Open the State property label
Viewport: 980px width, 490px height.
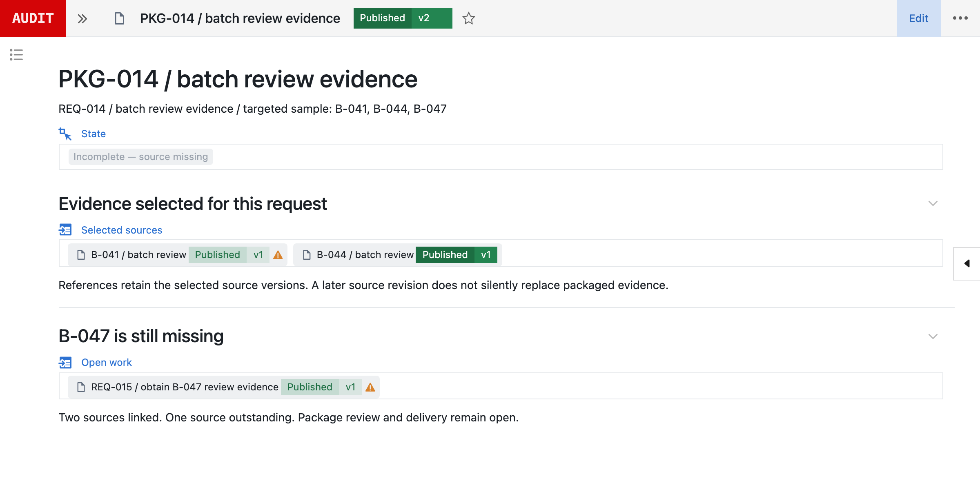click(94, 134)
